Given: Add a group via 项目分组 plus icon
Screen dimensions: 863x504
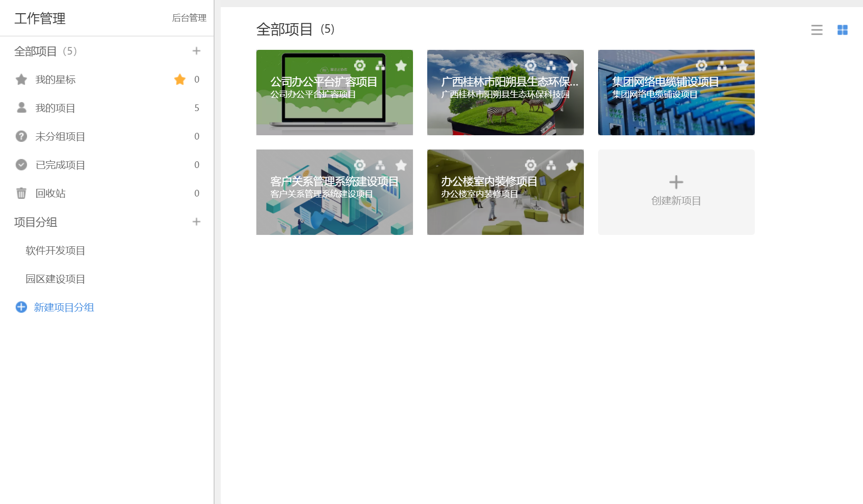Looking at the screenshot, I should pyautogui.click(x=197, y=222).
